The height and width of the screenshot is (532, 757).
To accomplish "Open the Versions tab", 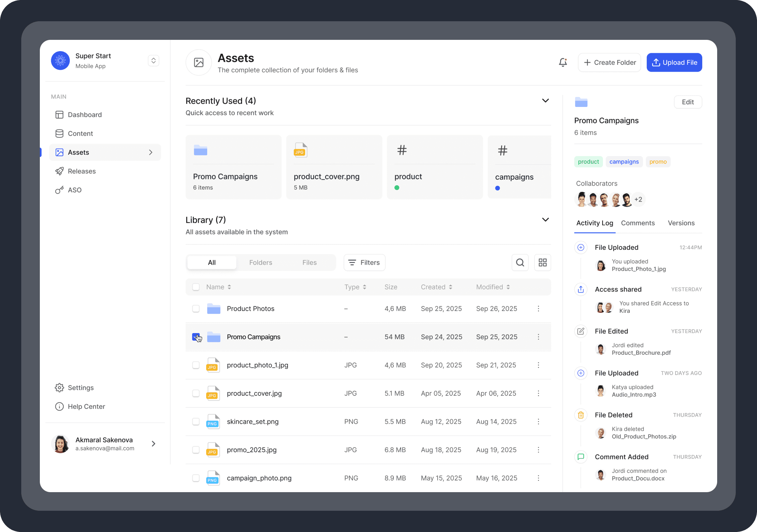I will [681, 223].
